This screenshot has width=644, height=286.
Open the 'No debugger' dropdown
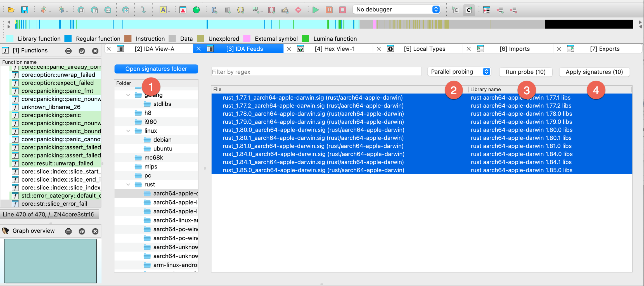(396, 10)
